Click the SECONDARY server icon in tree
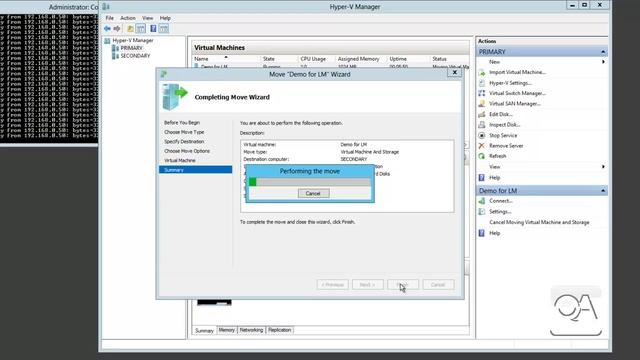 coord(116,56)
